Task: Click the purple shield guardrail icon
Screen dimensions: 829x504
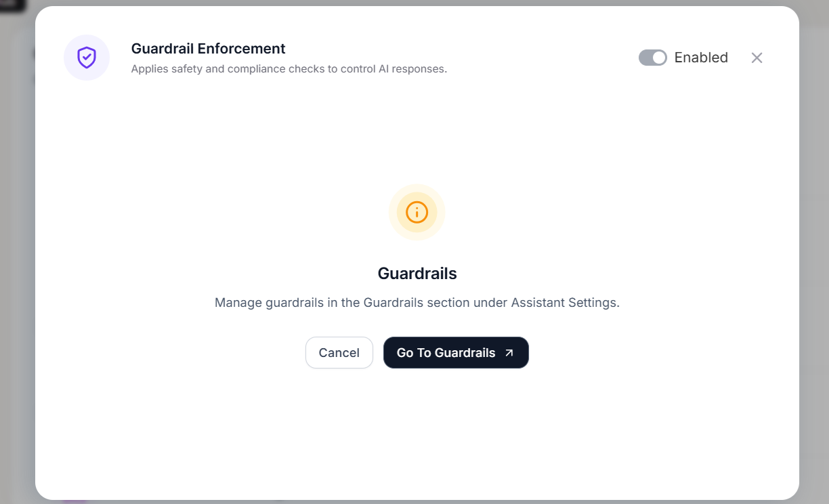Action: (x=87, y=58)
